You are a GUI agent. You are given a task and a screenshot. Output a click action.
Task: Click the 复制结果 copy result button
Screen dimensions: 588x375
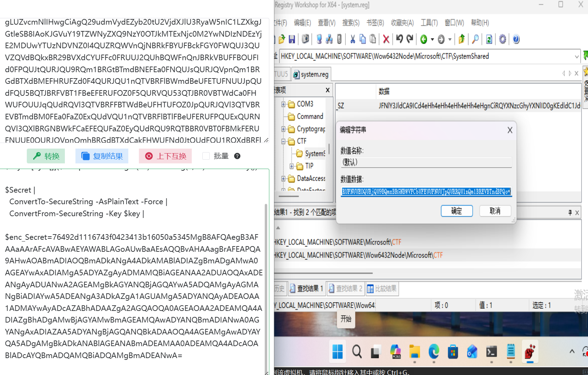pos(102,156)
